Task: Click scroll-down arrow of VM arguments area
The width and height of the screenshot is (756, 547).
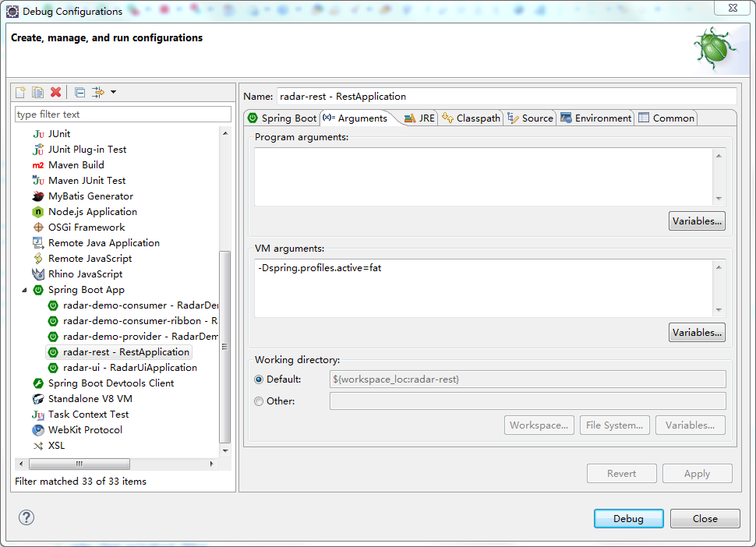Action: point(719,310)
